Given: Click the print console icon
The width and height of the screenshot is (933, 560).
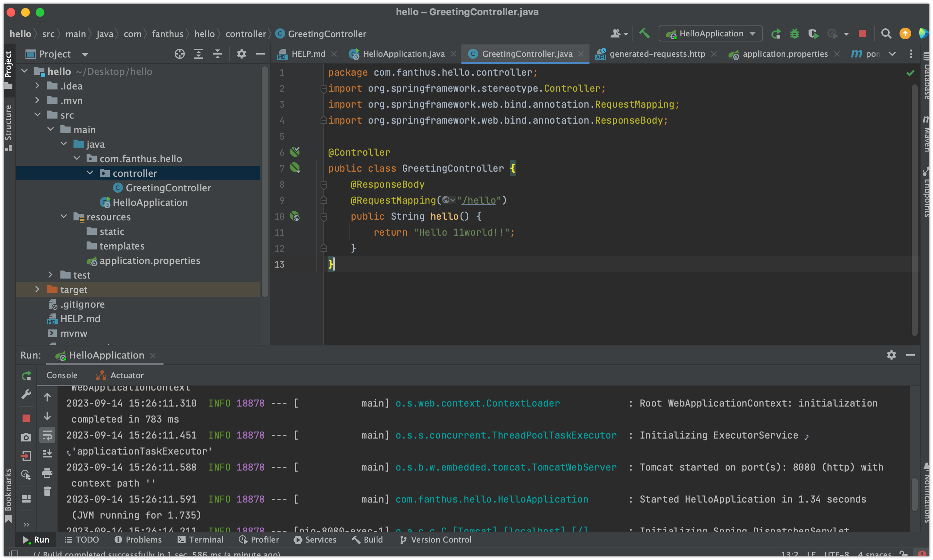Looking at the screenshot, I should [x=47, y=472].
